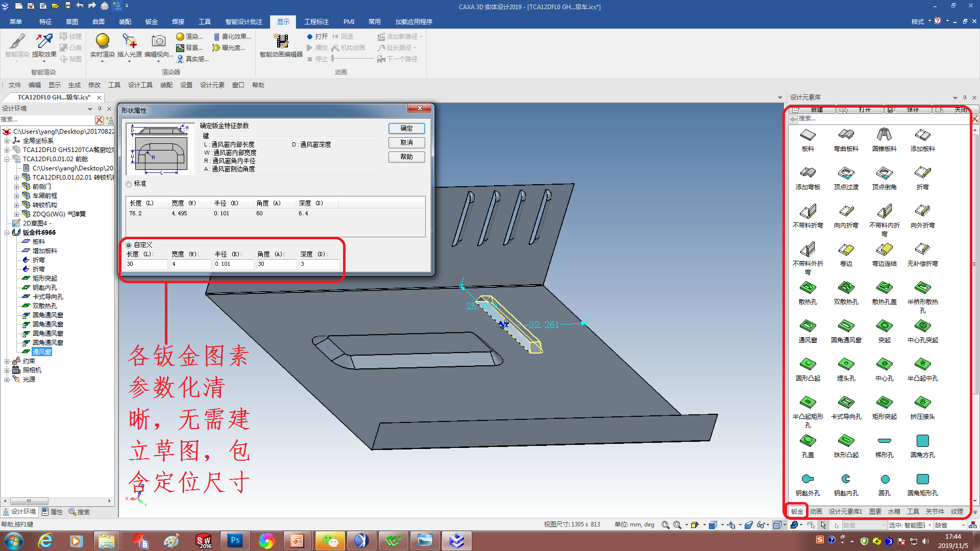The width and height of the screenshot is (980, 551).
Task: Open Photoshop from the taskbar
Action: pos(235,540)
